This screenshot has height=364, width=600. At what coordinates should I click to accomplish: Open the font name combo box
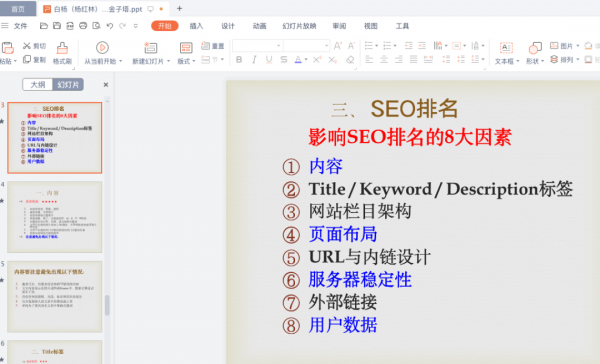pyautogui.click(x=257, y=46)
